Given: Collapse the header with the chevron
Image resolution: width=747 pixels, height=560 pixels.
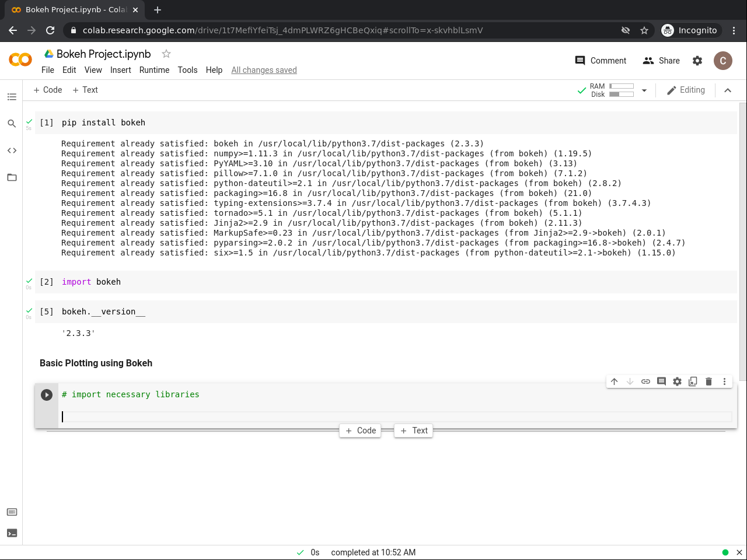Looking at the screenshot, I should pyautogui.click(x=728, y=90).
